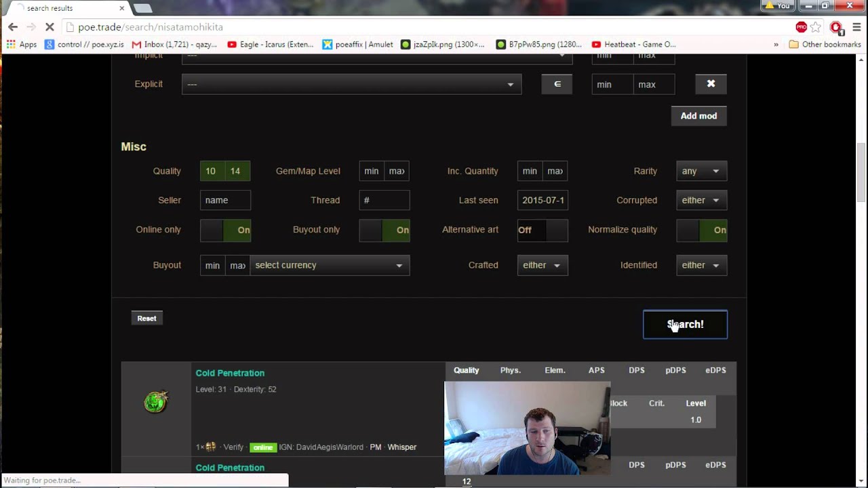Open the B7pPw85.png bookmark

click(x=538, y=44)
